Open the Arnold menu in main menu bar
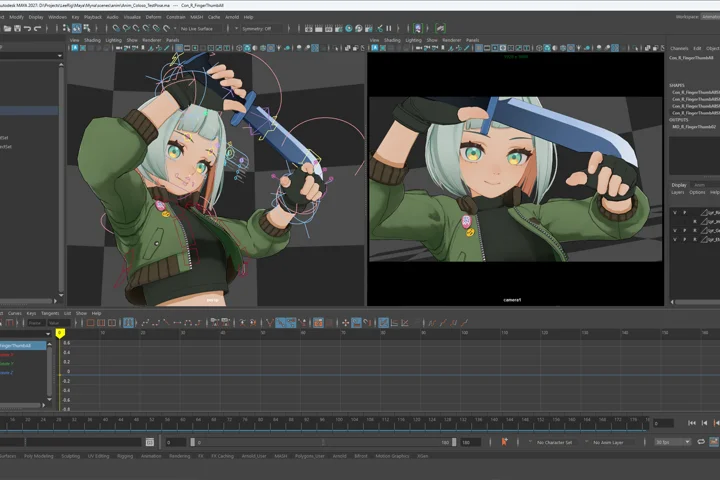The image size is (720, 480). click(232, 17)
